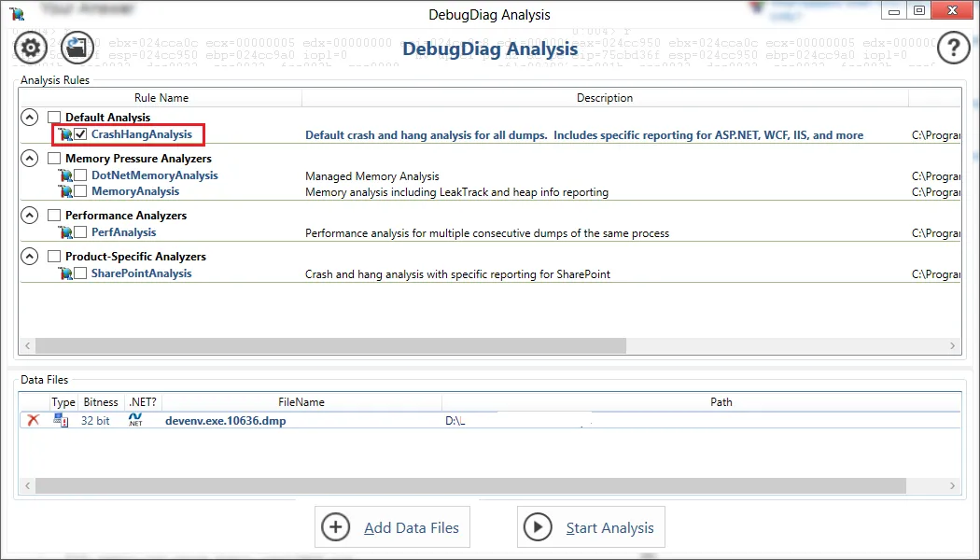Click the Data Files scroll left arrow
The height and width of the screenshot is (560, 980).
tap(27, 485)
